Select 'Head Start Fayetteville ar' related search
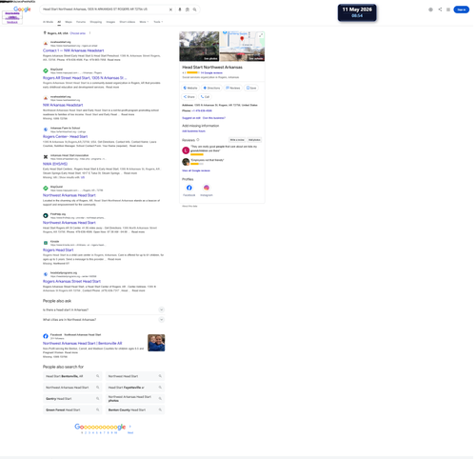The height and width of the screenshot is (459, 476). pos(135,388)
